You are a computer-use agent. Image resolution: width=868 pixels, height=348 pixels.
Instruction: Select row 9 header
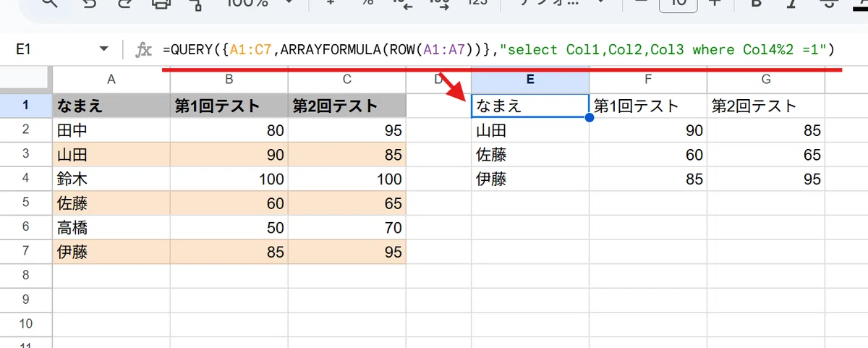coord(26,300)
